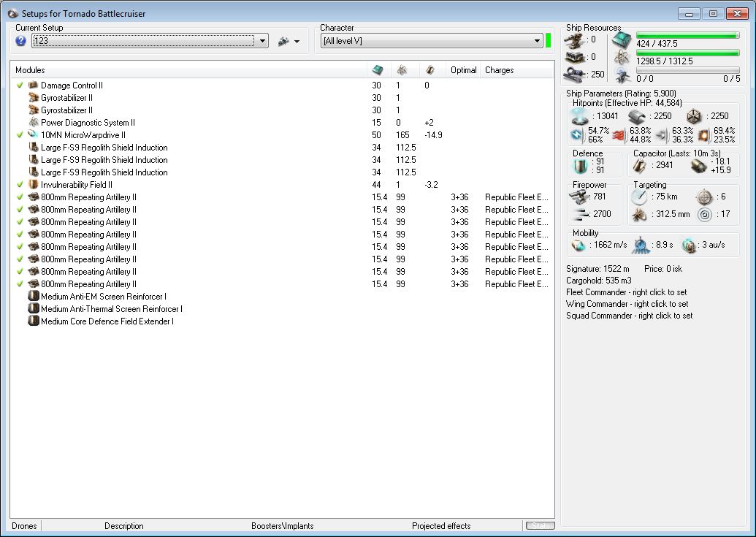Open the Character dropdown list
The height and width of the screenshot is (537, 756).
click(x=536, y=41)
